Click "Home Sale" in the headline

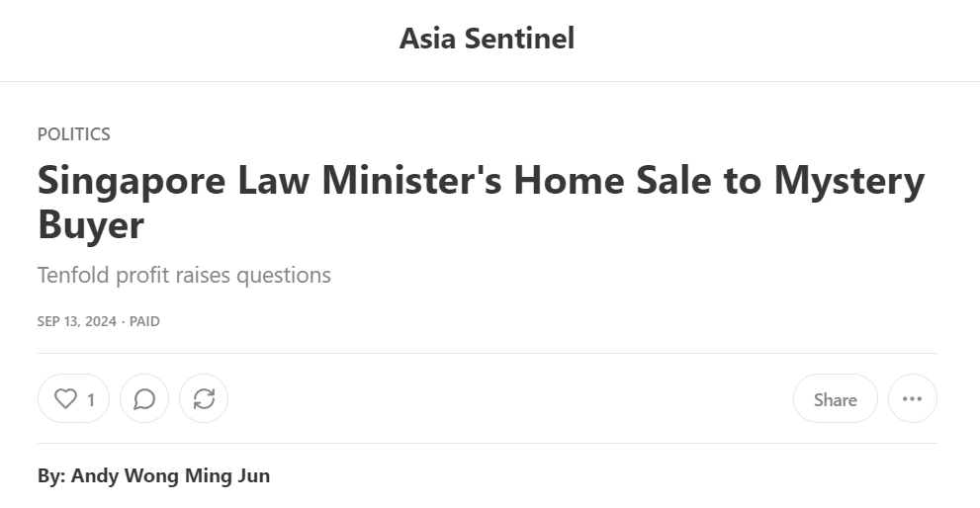(607, 182)
